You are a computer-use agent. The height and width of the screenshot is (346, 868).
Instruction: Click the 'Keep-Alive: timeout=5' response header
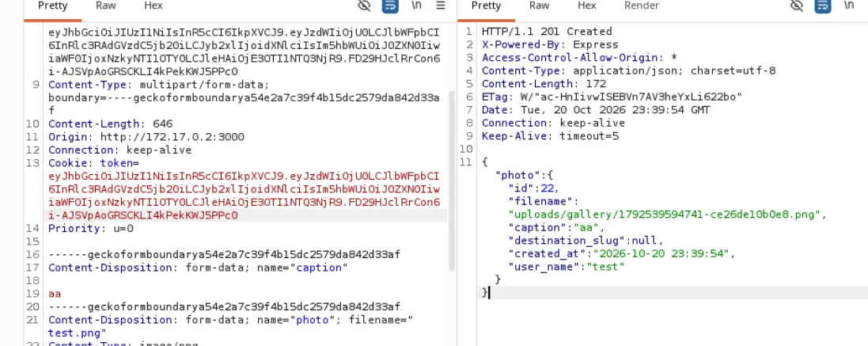tap(550, 137)
